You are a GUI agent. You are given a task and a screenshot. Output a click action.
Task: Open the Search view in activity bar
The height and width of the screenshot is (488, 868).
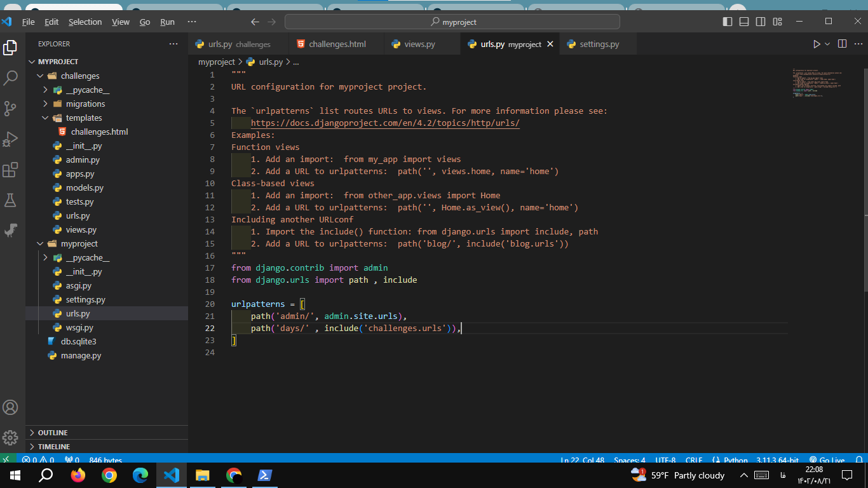coord(11,78)
